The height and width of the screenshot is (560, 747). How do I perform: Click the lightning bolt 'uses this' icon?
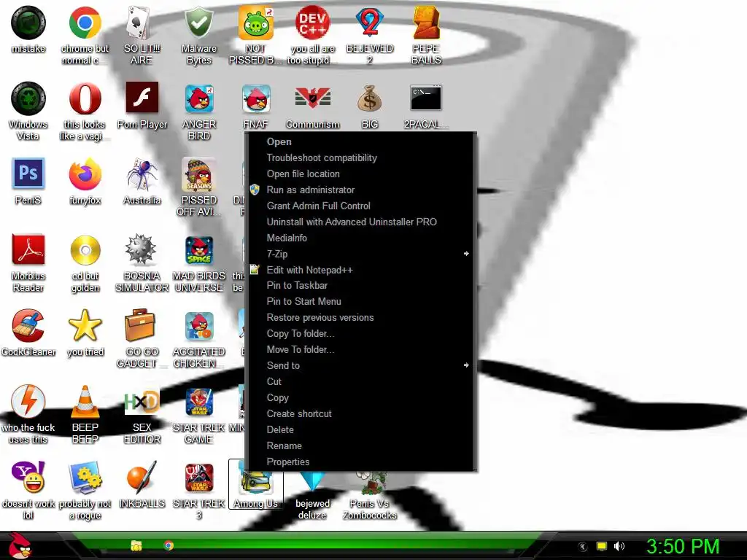point(28,402)
